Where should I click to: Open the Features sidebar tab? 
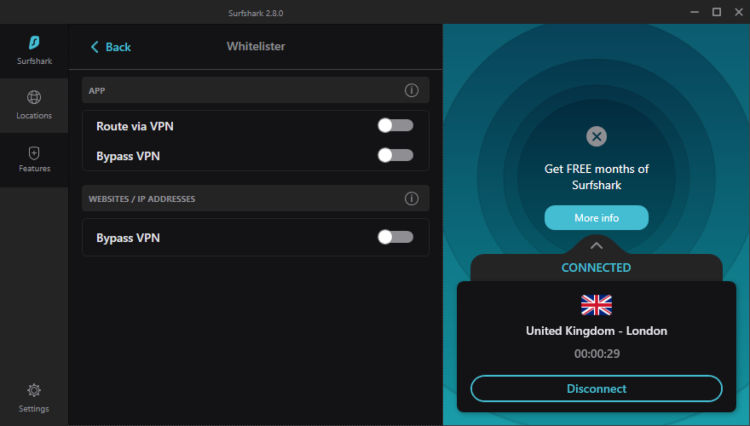point(34,160)
